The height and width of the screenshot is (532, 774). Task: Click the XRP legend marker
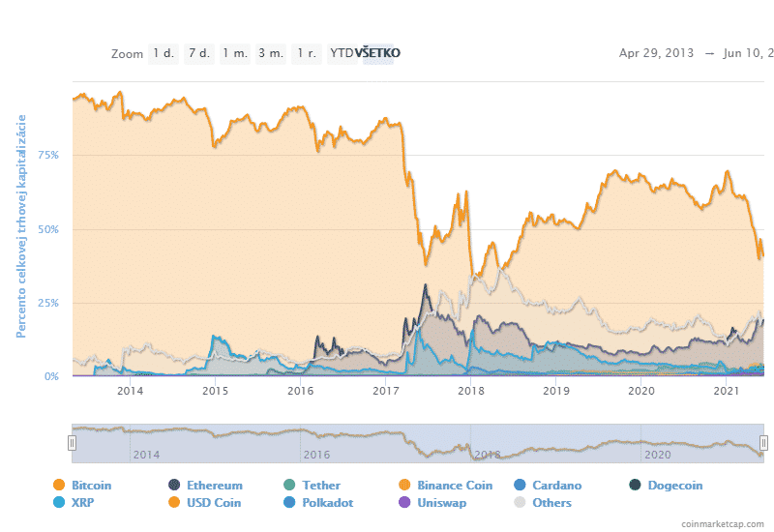pyautogui.click(x=59, y=503)
